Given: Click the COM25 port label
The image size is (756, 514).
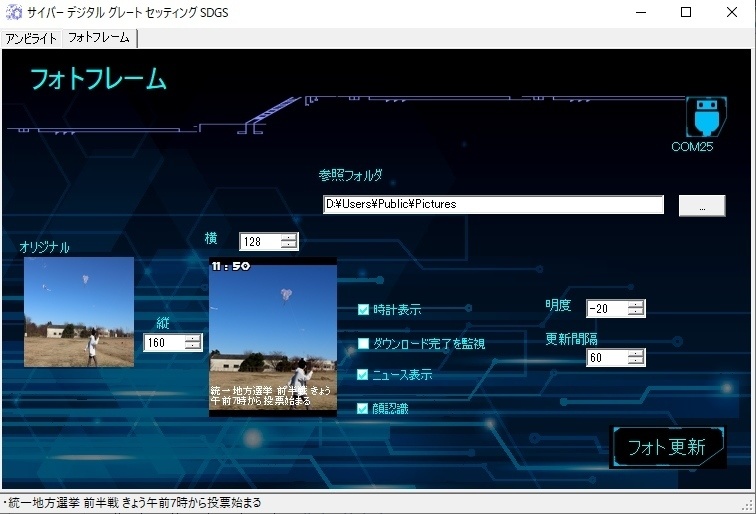Looking at the screenshot, I should point(692,147).
